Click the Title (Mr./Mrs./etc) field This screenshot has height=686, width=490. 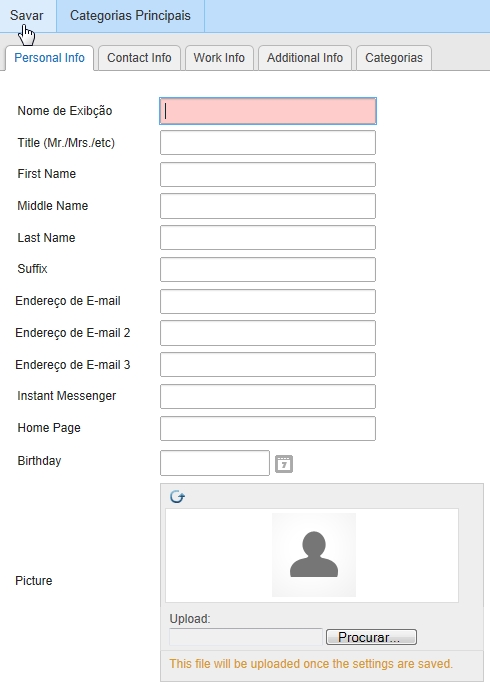point(268,143)
